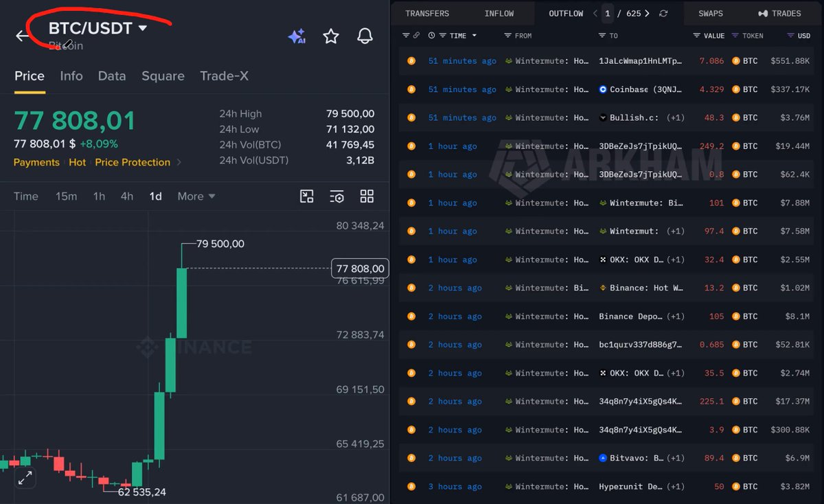Choose the 4h chart interval
The width and height of the screenshot is (824, 504).
coord(127,196)
